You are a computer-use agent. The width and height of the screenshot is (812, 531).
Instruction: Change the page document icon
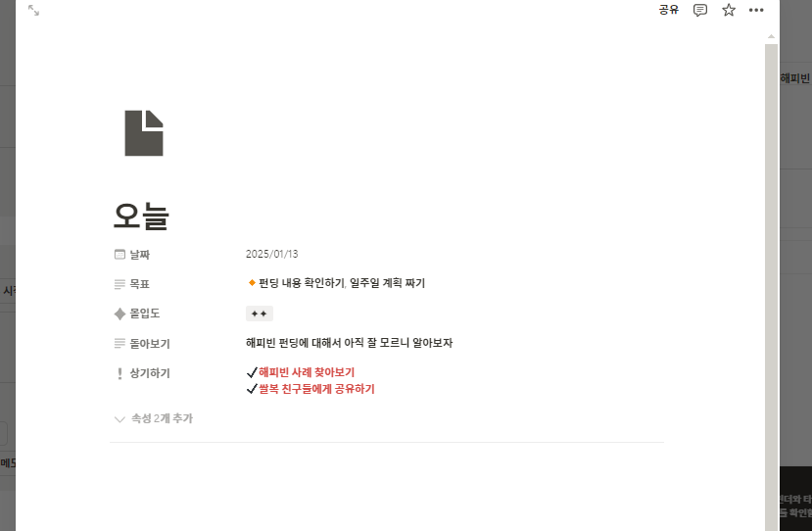(x=144, y=133)
